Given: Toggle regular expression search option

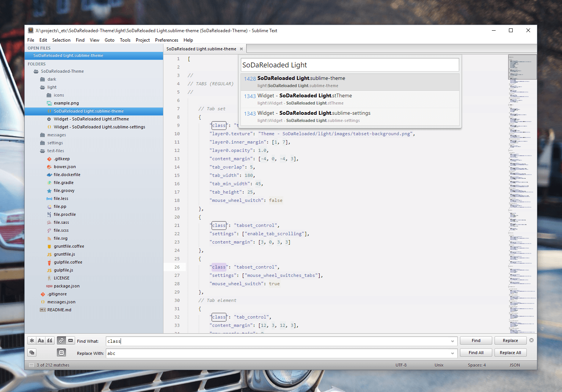Looking at the screenshot, I should coord(32,340).
